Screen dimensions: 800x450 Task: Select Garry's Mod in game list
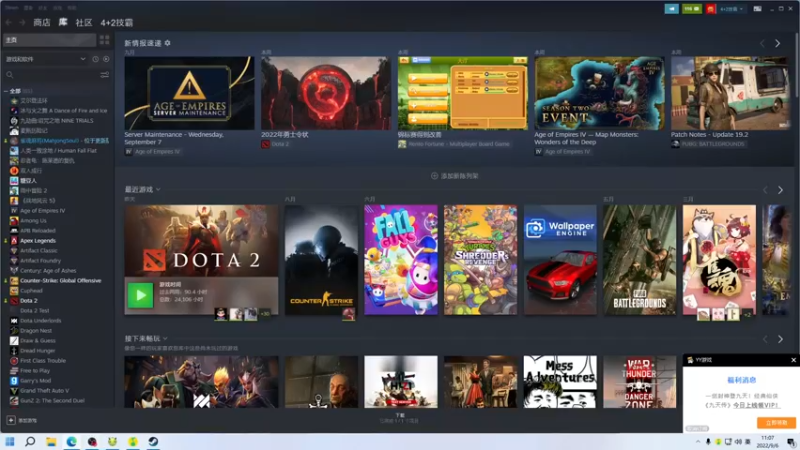coord(35,381)
